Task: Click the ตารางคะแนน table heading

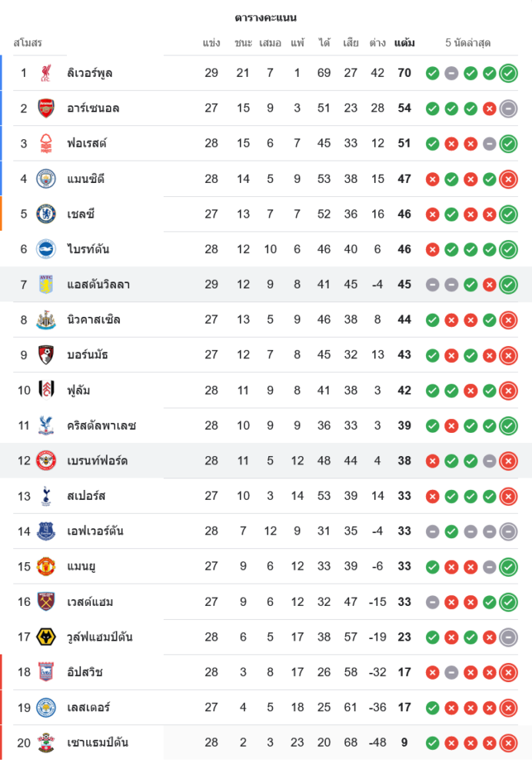Action: tap(266, 17)
